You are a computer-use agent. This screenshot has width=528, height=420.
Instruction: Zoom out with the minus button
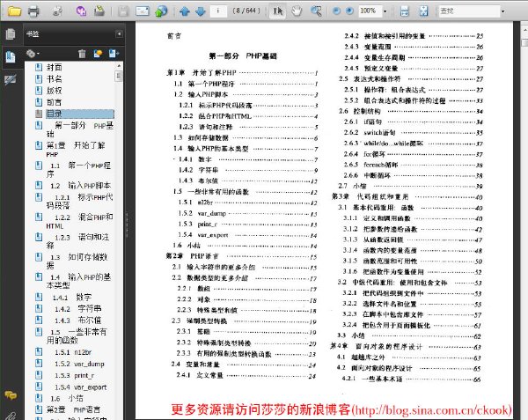coord(336,11)
